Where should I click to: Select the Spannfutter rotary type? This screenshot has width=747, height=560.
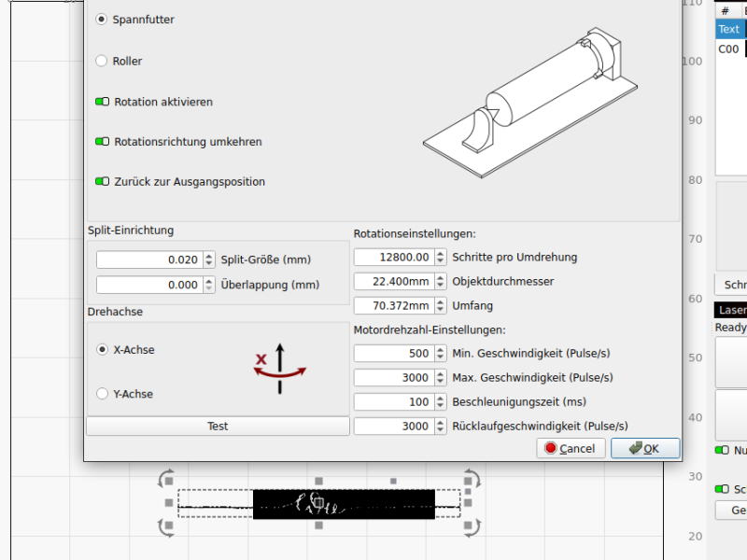pos(101,20)
